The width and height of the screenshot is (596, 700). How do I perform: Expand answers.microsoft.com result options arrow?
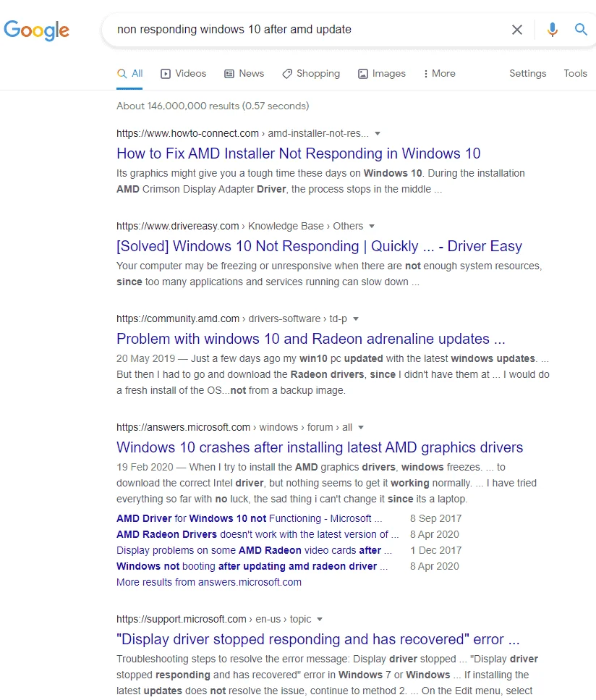point(361,427)
